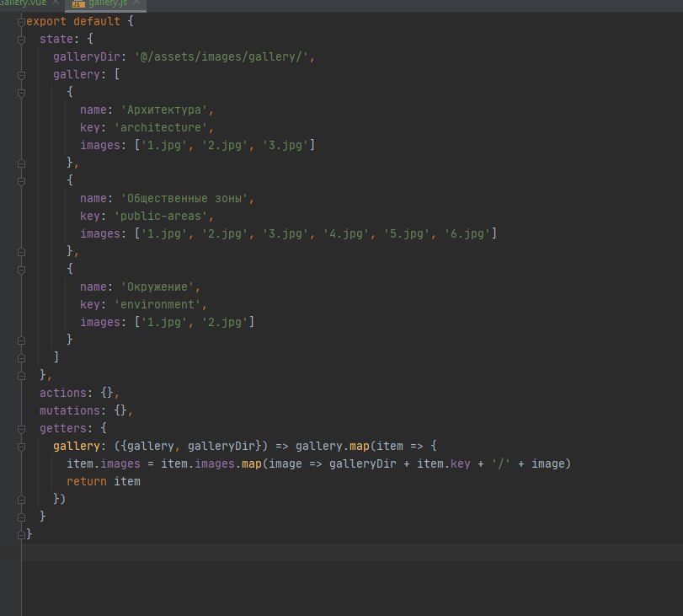Collapse the 'state: {' fold marker
683x616 pixels.
(x=21, y=40)
